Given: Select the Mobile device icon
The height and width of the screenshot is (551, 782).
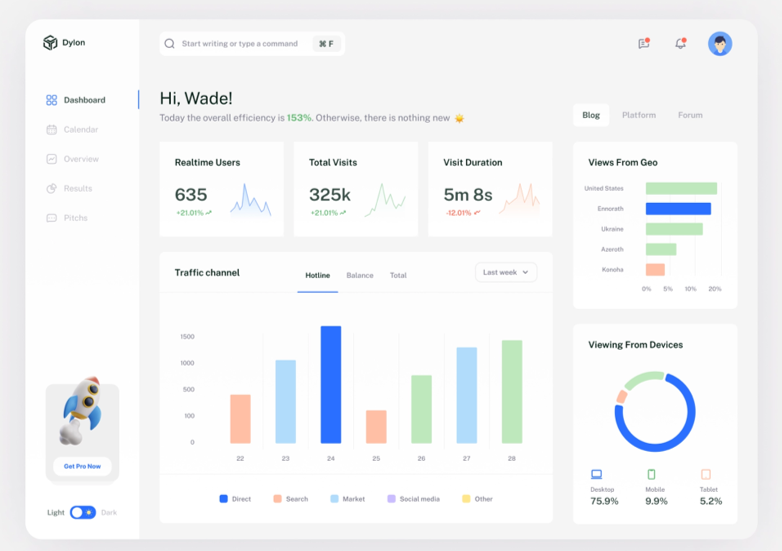Looking at the screenshot, I should (x=651, y=474).
